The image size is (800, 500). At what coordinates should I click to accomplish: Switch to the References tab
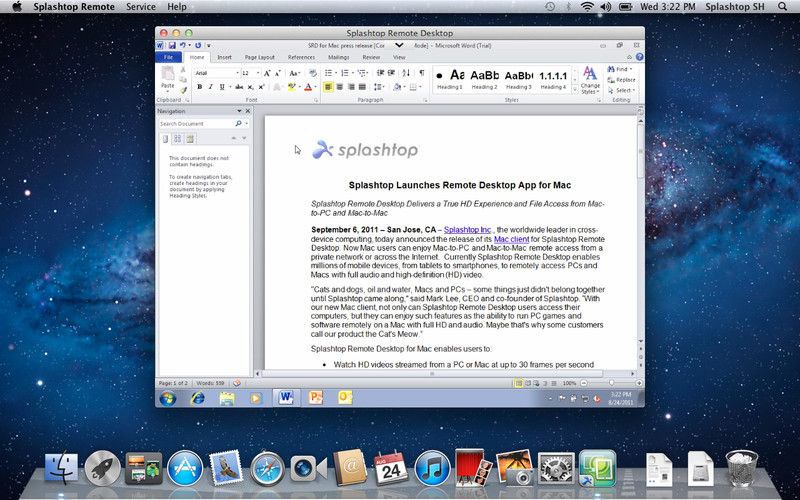pos(301,57)
